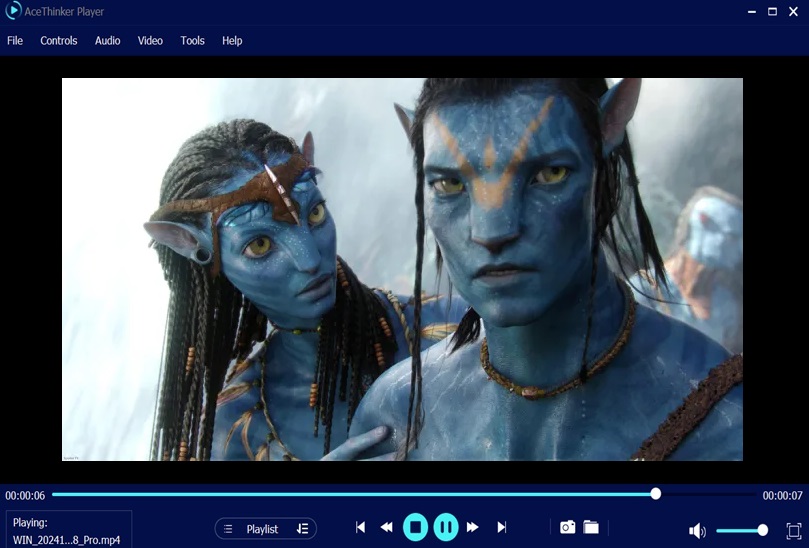This screenshot has height=548, width=809.
Task: Skip to previous track
Action: tap(361, 527)
